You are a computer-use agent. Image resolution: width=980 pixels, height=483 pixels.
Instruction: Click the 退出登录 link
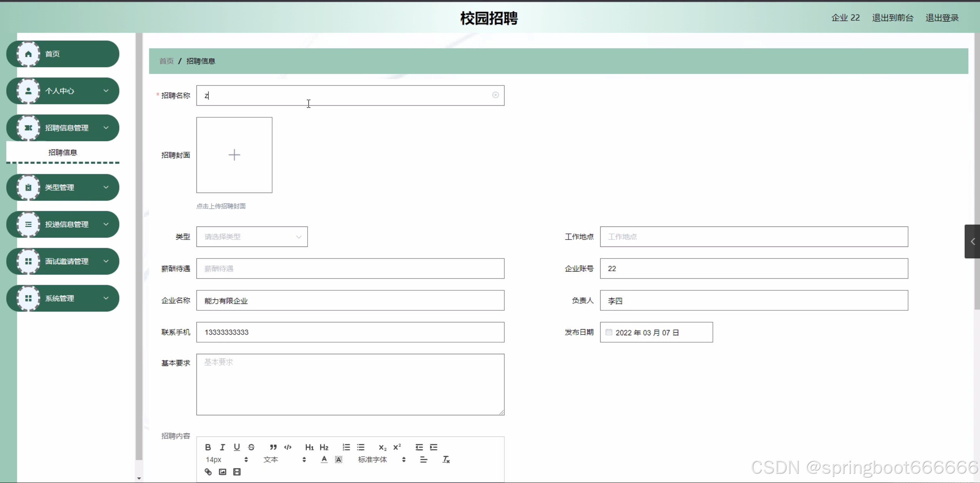[942, 18]
